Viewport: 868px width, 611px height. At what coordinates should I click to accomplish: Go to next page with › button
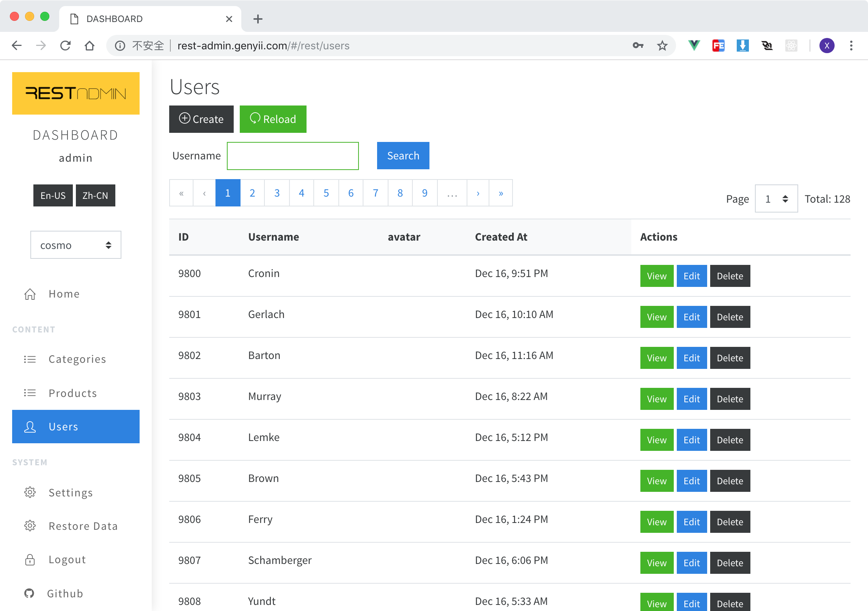click(478, 193)
